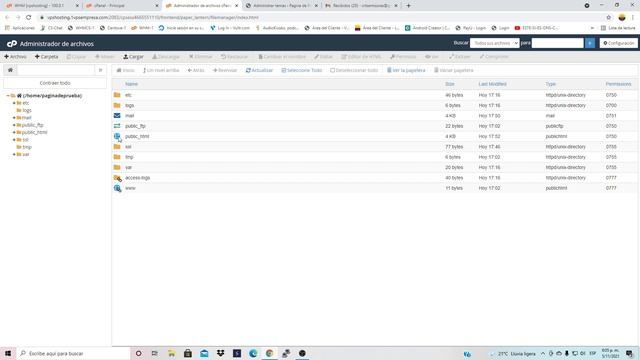This screenshot has width=640, height=360.
Task: Click the logs folder icon in file list
Action: point(117,105)
